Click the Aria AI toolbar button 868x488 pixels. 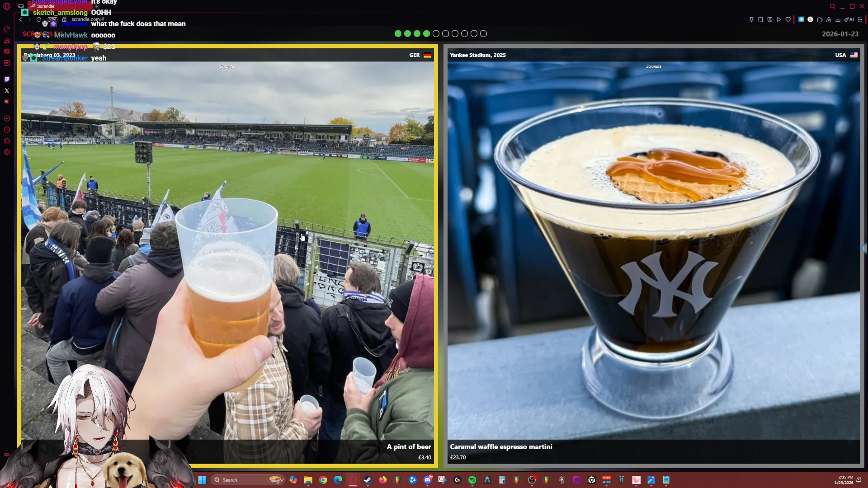point(849,19)
